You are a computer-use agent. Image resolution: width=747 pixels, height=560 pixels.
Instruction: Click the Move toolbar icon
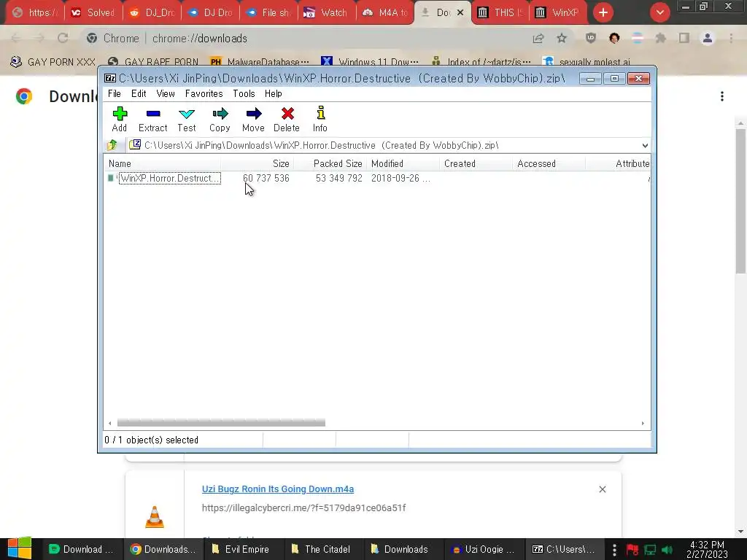click(x=253, y=114)
